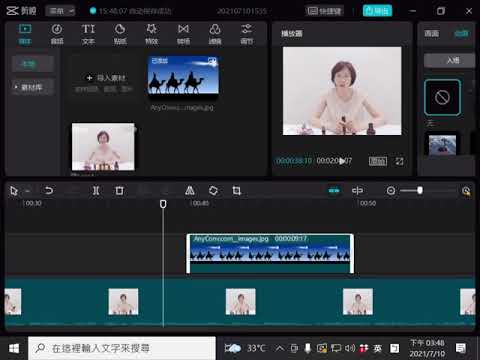The image size is (480, 360).
Task: Open the effects tab
Action: (x=152, y=34)
